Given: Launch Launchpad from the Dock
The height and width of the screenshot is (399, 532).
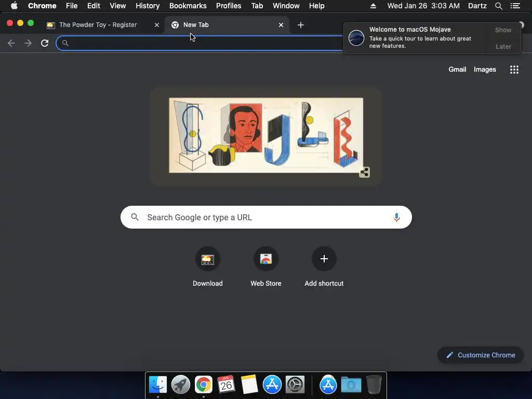Looking at the screenshot, I should pyautogui.click(x=180, y=385).
